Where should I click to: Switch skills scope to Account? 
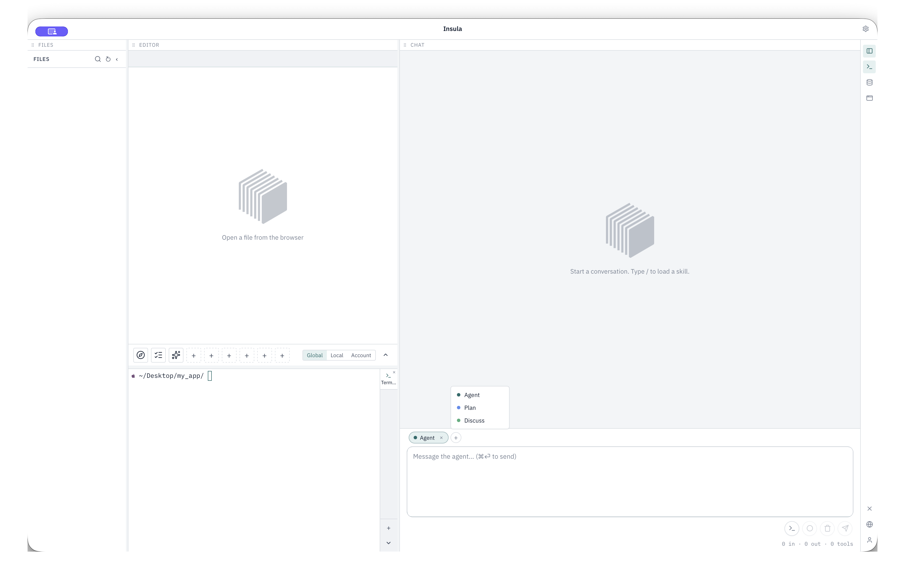361,355
